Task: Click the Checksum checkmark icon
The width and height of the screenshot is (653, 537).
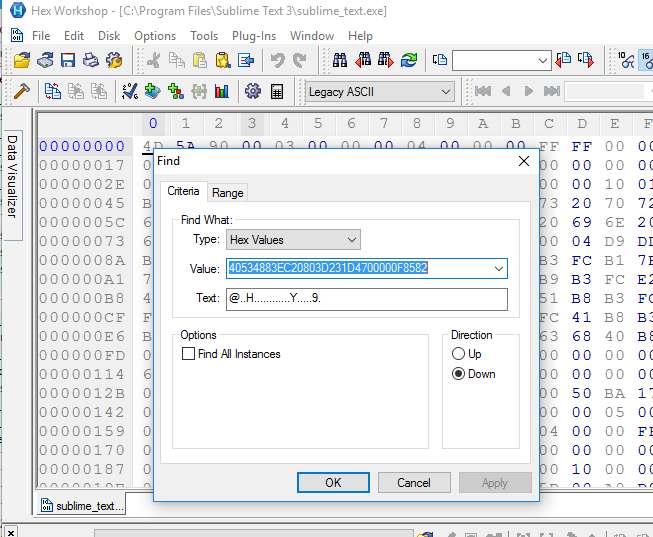Action: click(130, 91)
